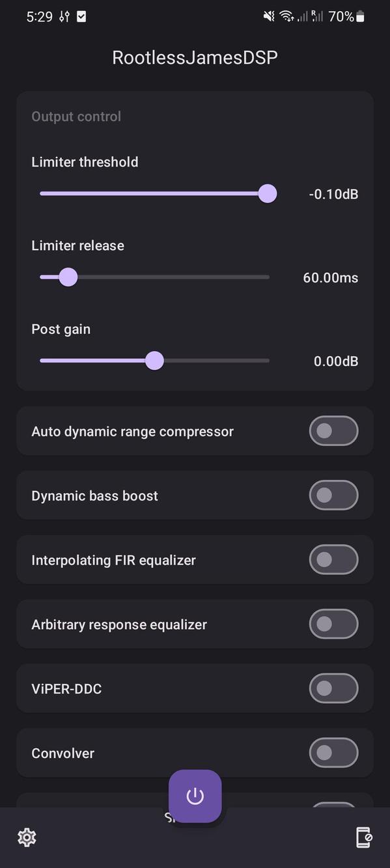Switch on the ViPER-DDC effect
This screenshot has height=868, width=390.
[x=333, y=688]
